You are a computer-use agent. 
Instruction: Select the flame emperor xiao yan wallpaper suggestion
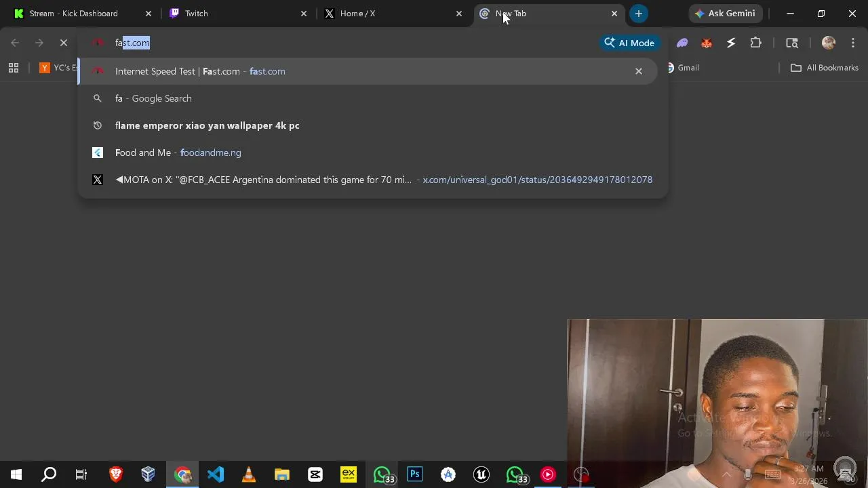click(x=368, y=125)
